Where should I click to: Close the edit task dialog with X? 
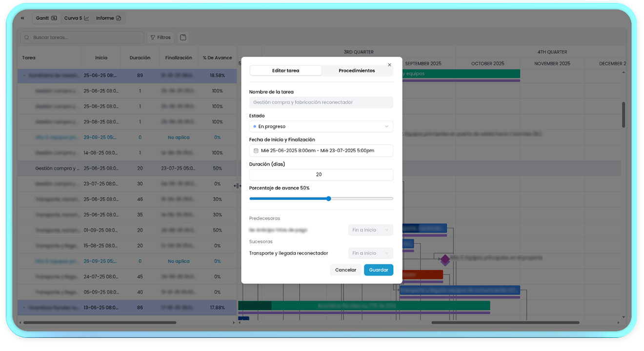pyautogui.click(x=389, y=65)
